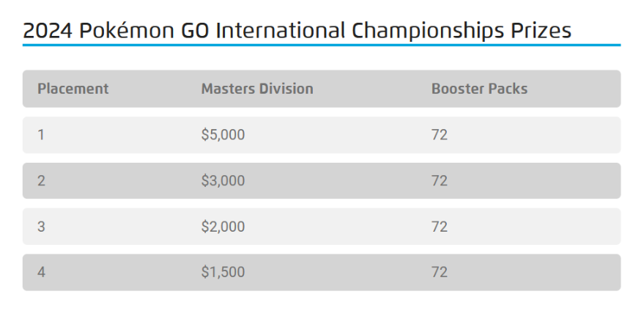Click placement number 1 cell
The image size is (644, 316).
click(41, 135)
